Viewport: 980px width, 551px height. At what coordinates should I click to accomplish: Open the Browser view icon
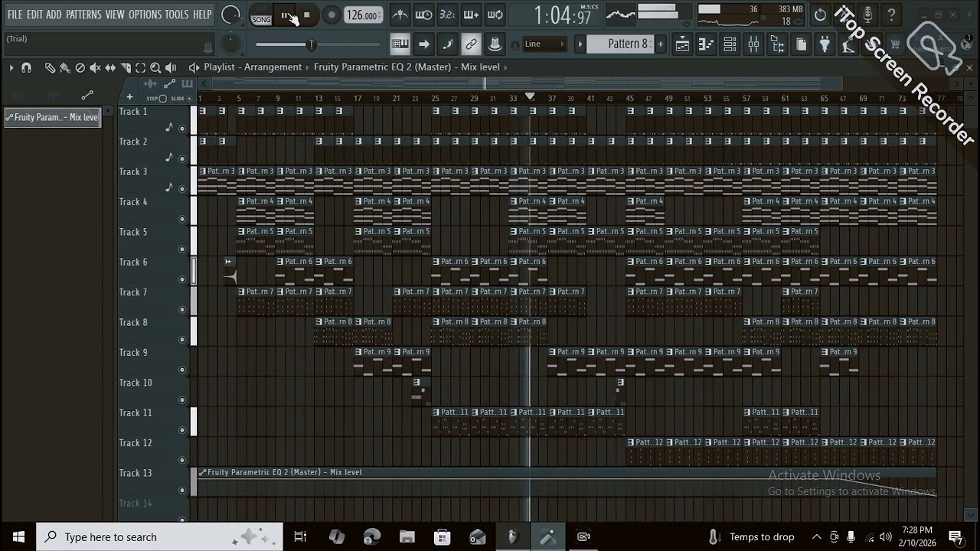(777, 44)
